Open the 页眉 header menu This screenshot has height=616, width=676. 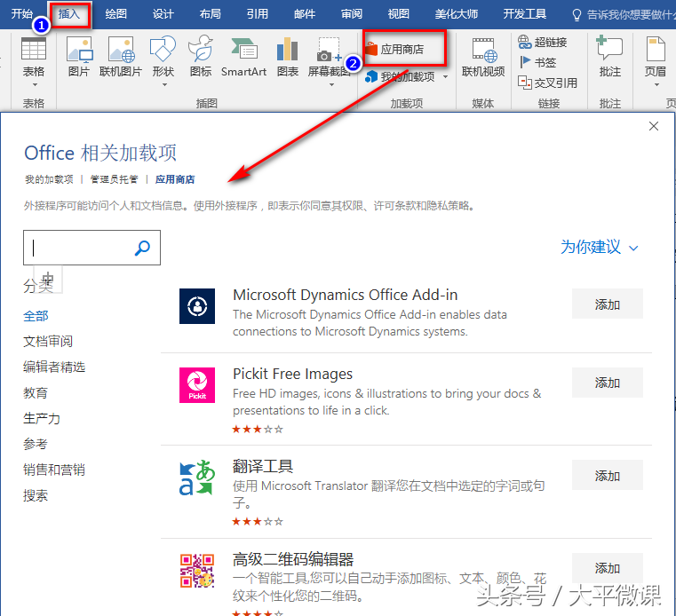coord(656,61)
